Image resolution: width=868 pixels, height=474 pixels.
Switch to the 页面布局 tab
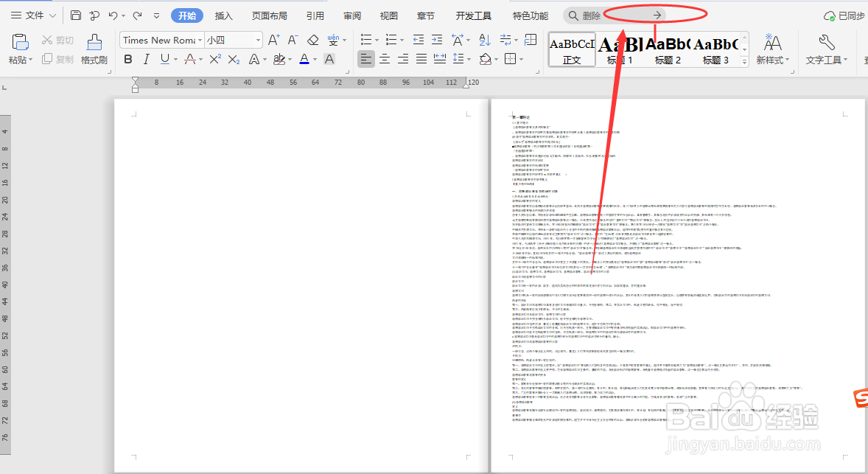(x=270, y=15)
